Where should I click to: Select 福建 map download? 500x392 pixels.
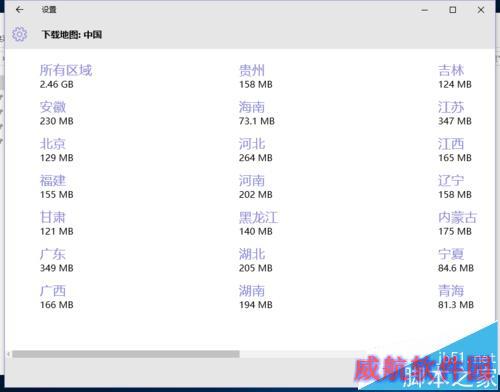point(57,187)
